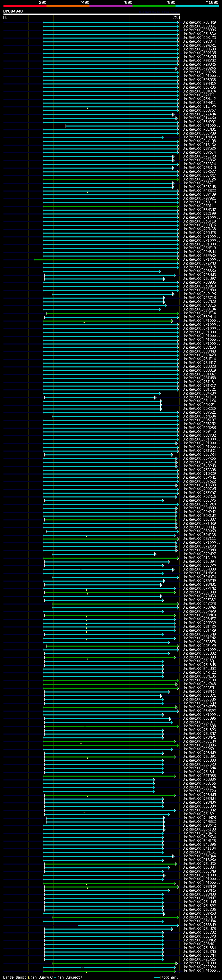Select hit UniRef100_C5XIE3
Screen dimensions: 222x980
(x=199, y=397)
